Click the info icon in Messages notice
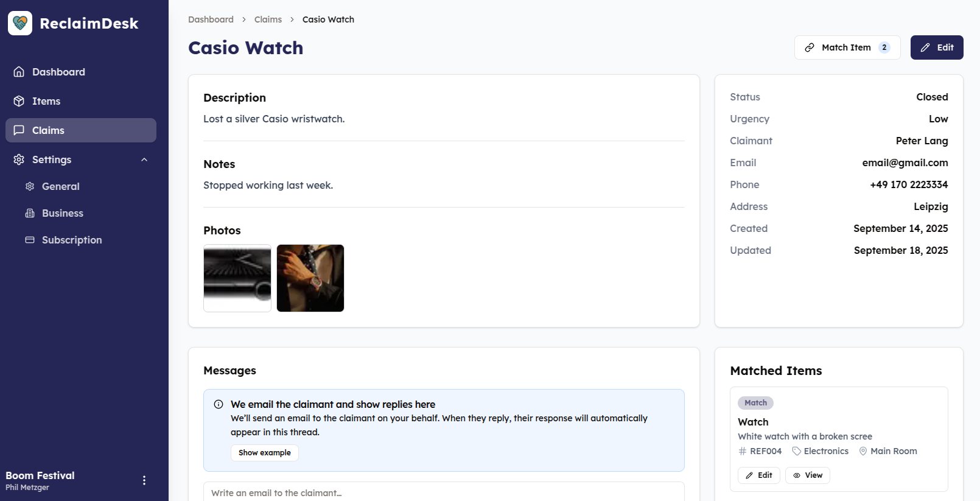Image resolution: width=980 pixels, height=501 pixels. pyautogui.click(x=219, y=404)
